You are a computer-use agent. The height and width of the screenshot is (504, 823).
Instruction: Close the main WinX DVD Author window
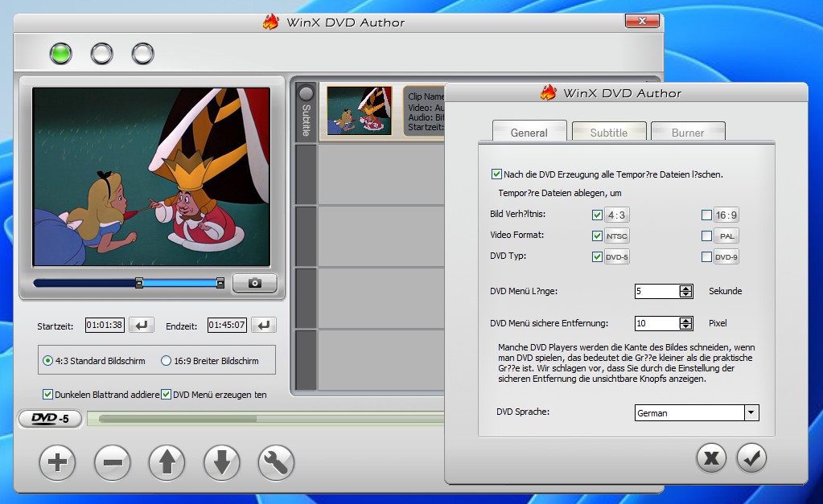(x=642, y=21)
